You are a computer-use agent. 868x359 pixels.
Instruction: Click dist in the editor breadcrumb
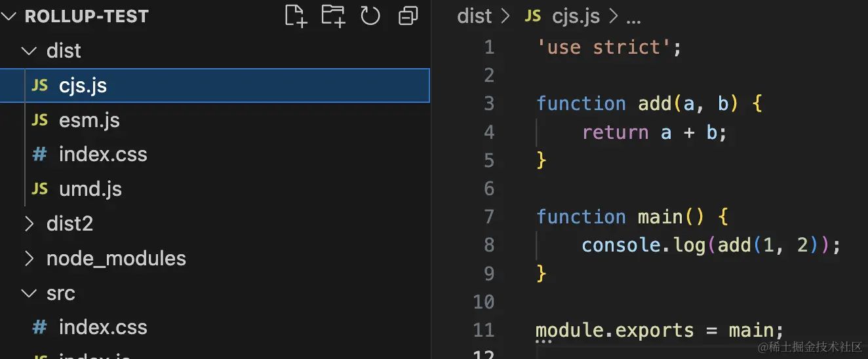(475, 16)
